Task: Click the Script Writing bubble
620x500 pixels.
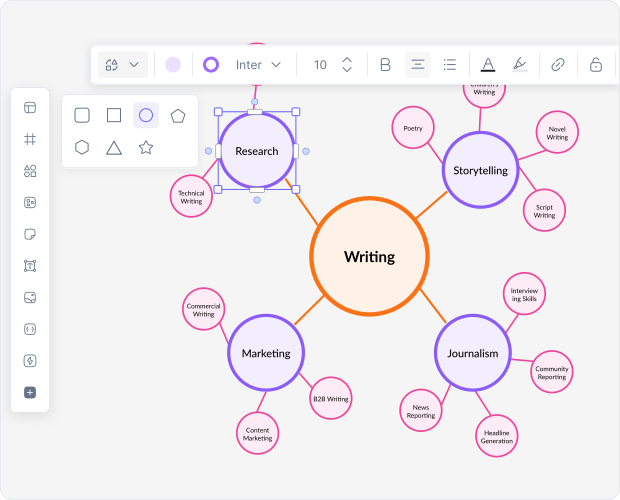Action: coord(544,211)
